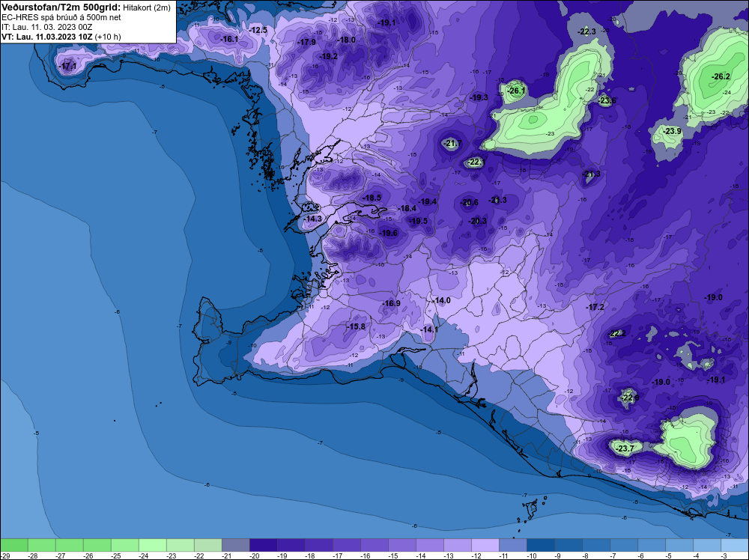Click the -23.7 glacier temperature label
Viewport: 749px width, 560px height.
pyautogui.click(x=625, y=448)
